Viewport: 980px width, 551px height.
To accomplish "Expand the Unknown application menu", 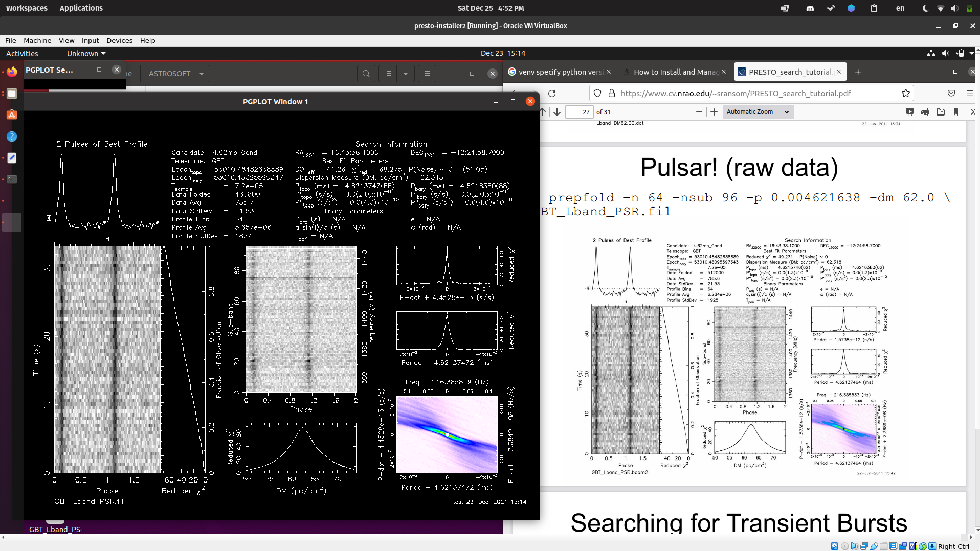I will tap(86, 53).
